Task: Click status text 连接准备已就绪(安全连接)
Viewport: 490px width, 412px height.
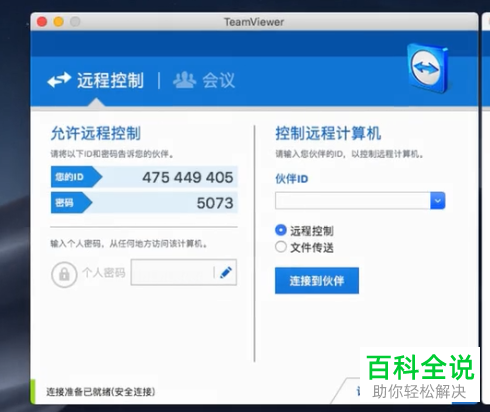Action: tap(101, 392)
